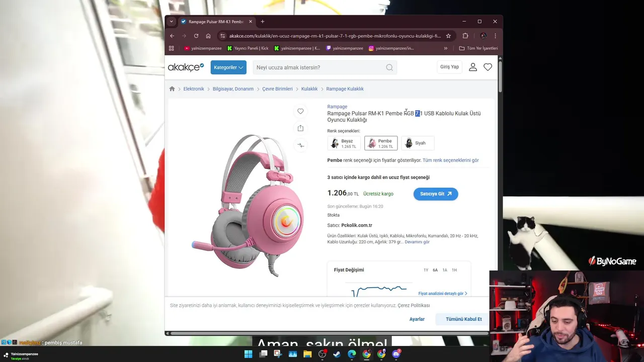Open Rampage Kulaklık breadcrumb

(345, 88)
